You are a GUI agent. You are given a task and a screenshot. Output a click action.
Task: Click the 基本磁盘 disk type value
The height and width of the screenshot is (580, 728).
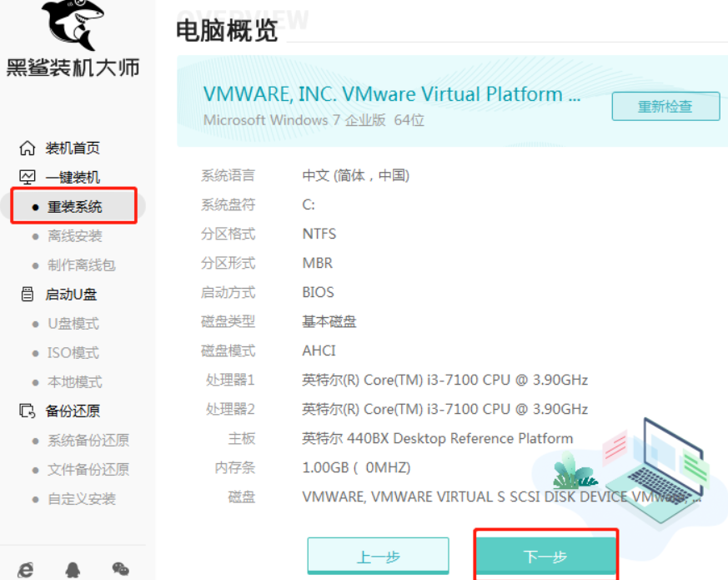tap(329, 321)
